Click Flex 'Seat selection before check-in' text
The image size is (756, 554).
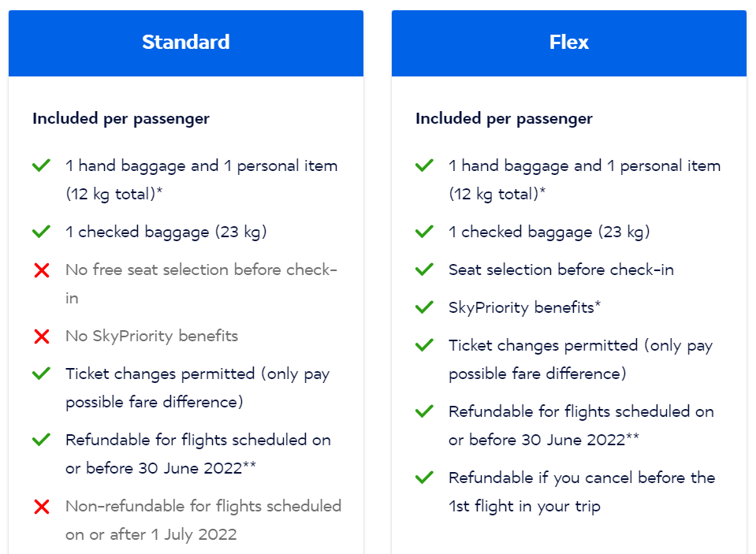click(560, 270)
